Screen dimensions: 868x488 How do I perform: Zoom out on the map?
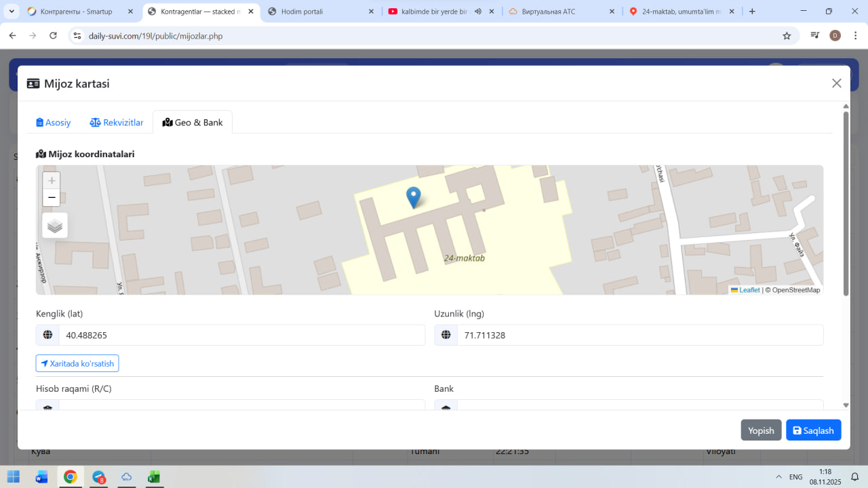tap(52, 198)
